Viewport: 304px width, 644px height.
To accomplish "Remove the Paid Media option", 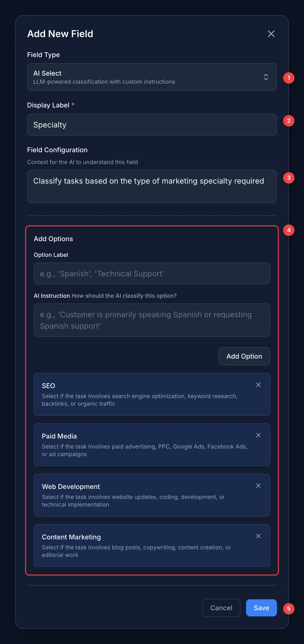I will pos(258,435).
